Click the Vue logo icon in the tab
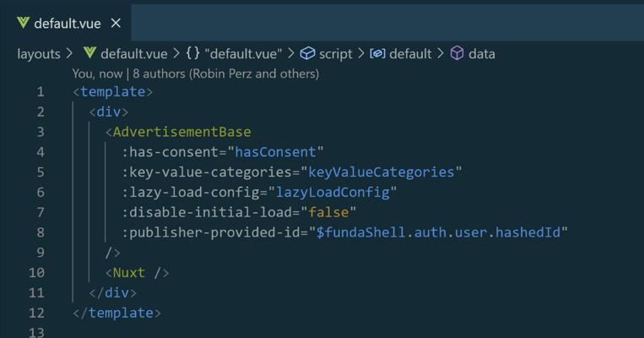 coord(23,23)
